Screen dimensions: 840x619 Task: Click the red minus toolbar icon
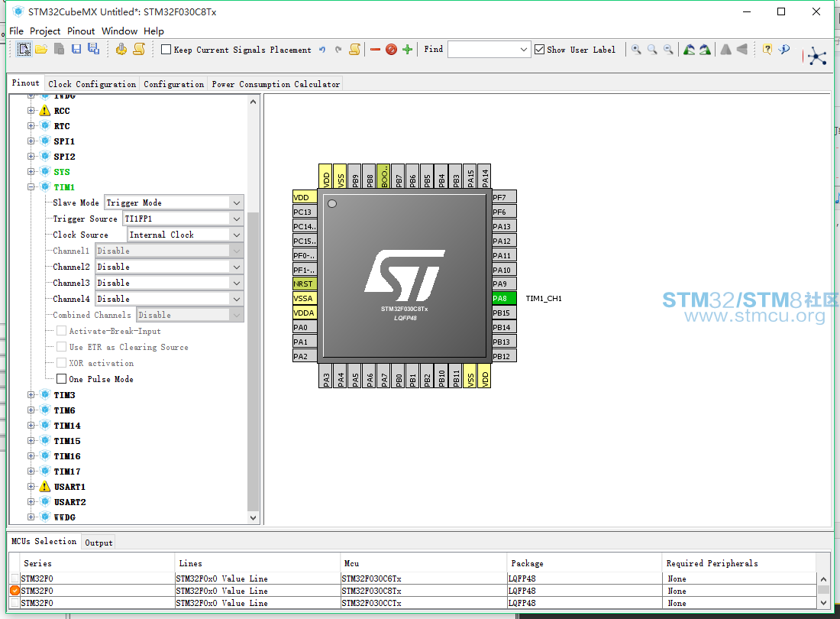tap(375, 50)
